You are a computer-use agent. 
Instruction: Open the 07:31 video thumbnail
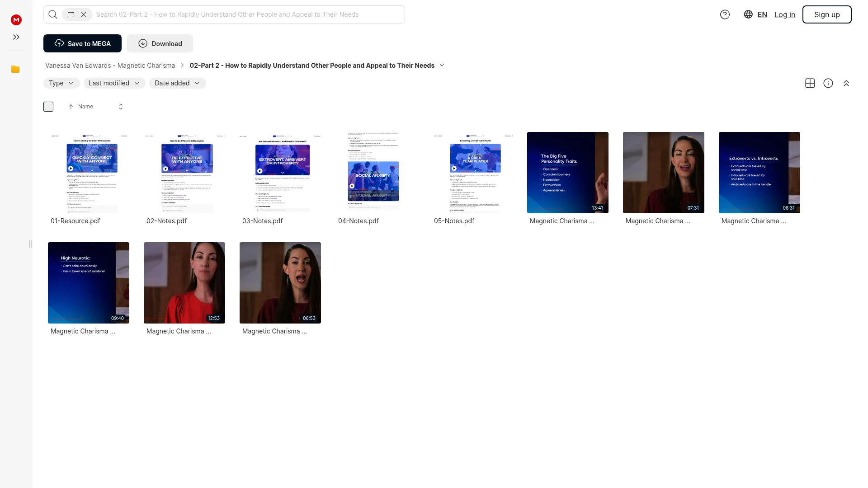664,173
